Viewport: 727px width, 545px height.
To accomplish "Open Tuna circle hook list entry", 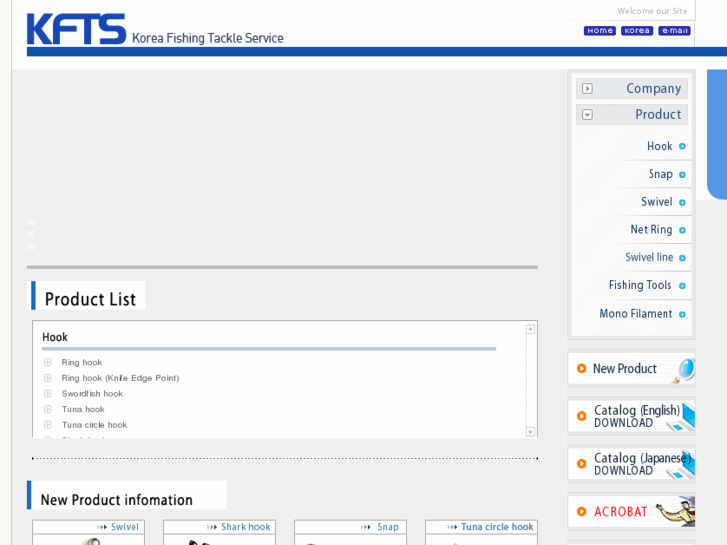I will coord(94,425).
